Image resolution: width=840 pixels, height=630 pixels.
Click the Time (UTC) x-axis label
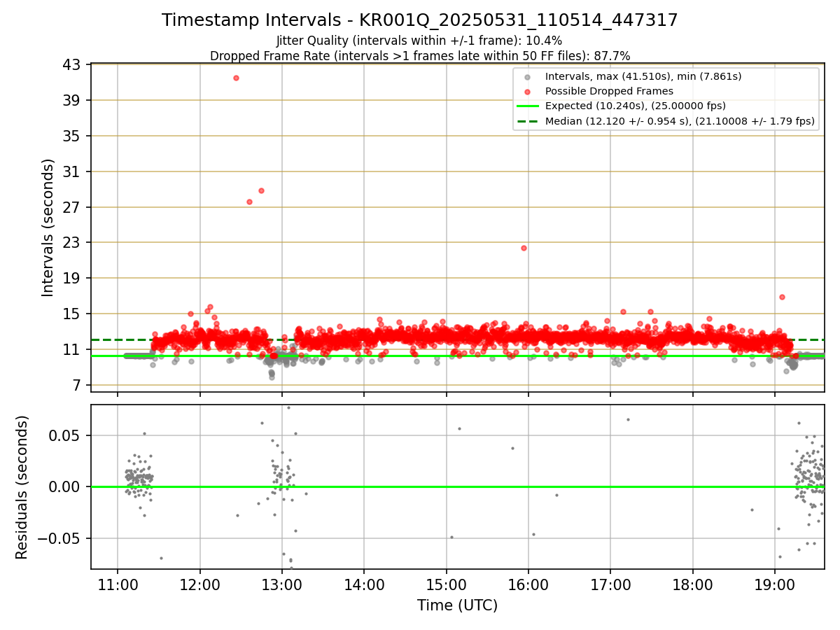coord(457,605)
